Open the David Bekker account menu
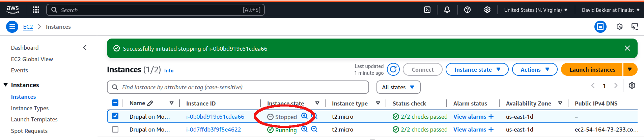Viewport: 644px width, 140px height. coord(611,10)
